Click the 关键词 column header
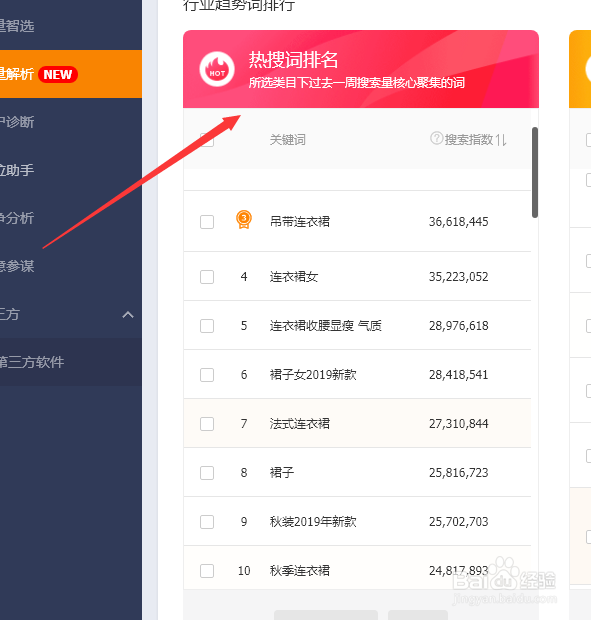Screen dimensions: 591x620 pyautogui.click(x=287, y=140)
